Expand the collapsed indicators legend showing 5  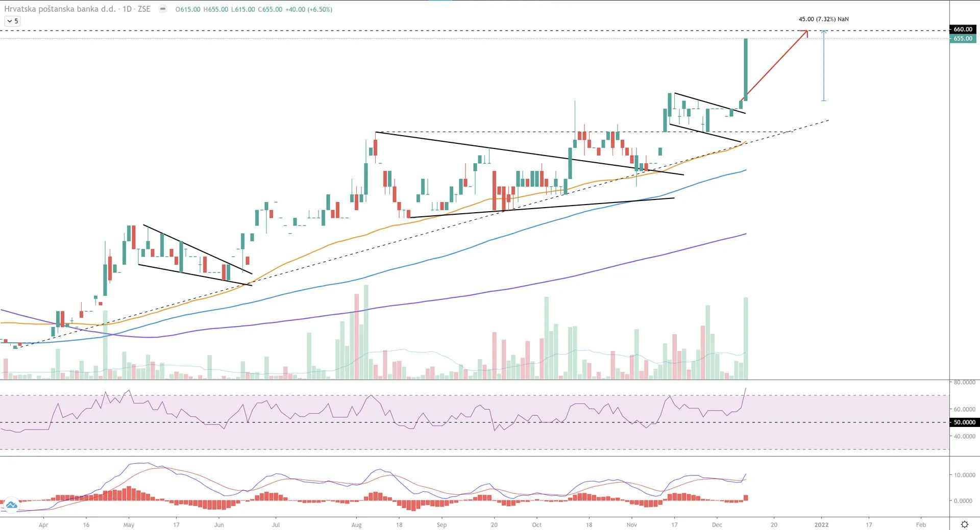[x=12, y=21]
